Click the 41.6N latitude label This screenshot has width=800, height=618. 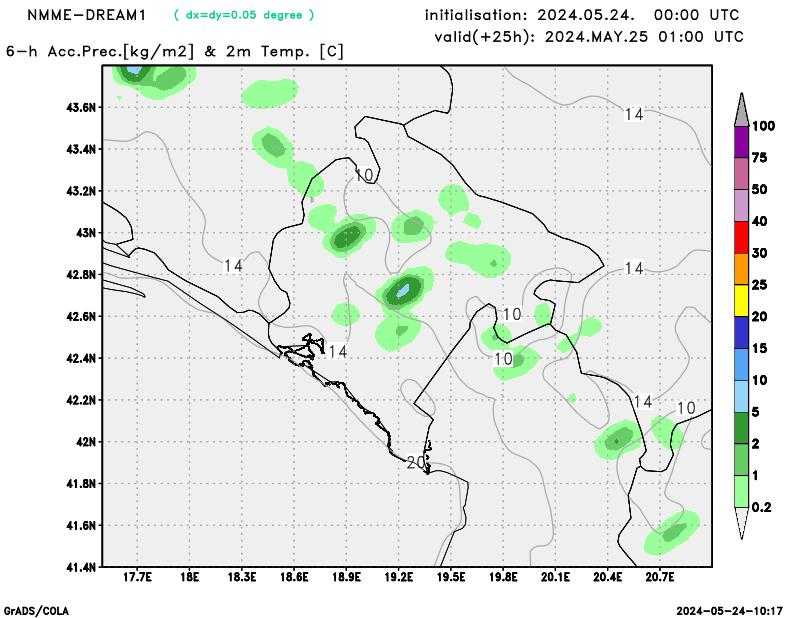(x=81, y=526)
